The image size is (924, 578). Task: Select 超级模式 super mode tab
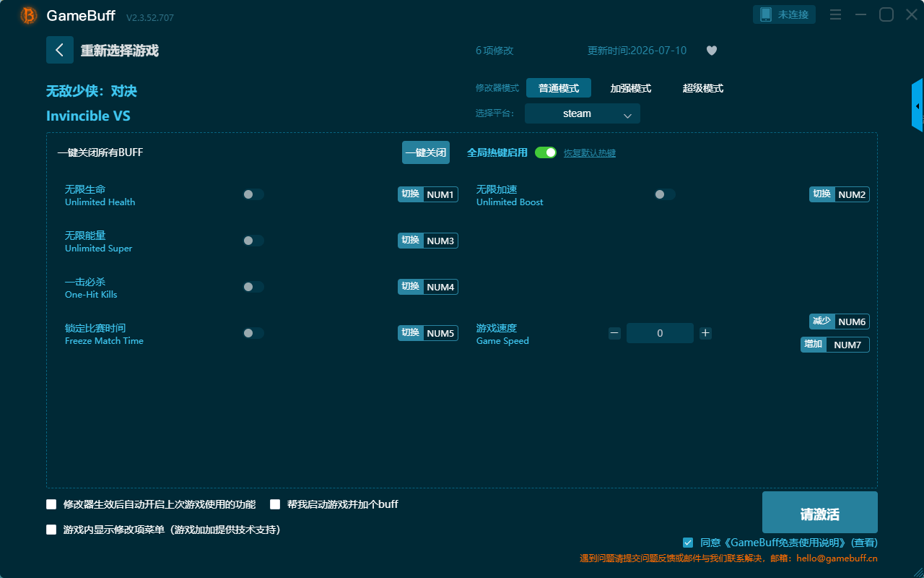point(703,88)
